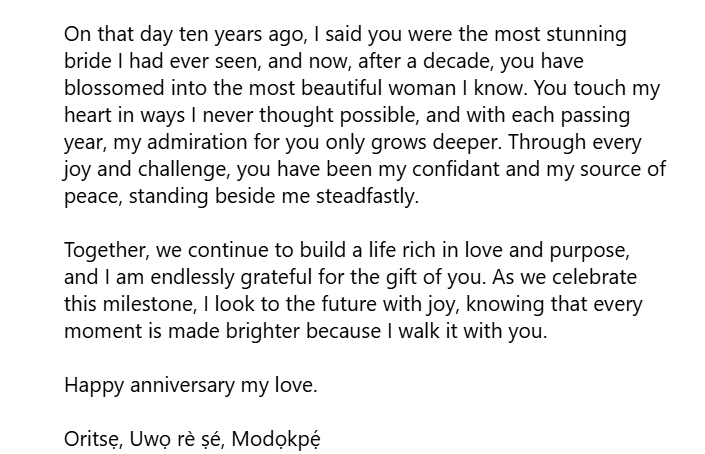Image resolution: width=705 pixels, height=454 pixels.
Task: Click the word "anniversary" in the greeting
Action: (184, 385)
